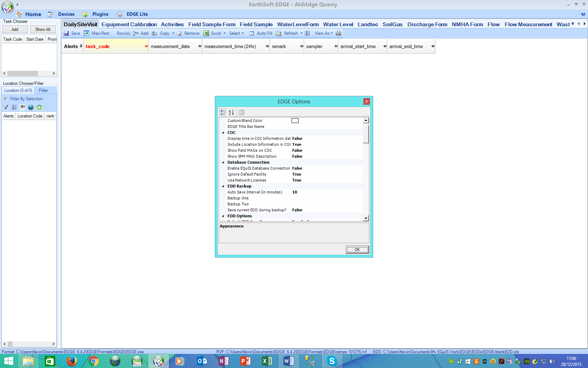Screen dimensions: 588x368
Task: Click the Save floppy disk icon
Action: (66, 33)
